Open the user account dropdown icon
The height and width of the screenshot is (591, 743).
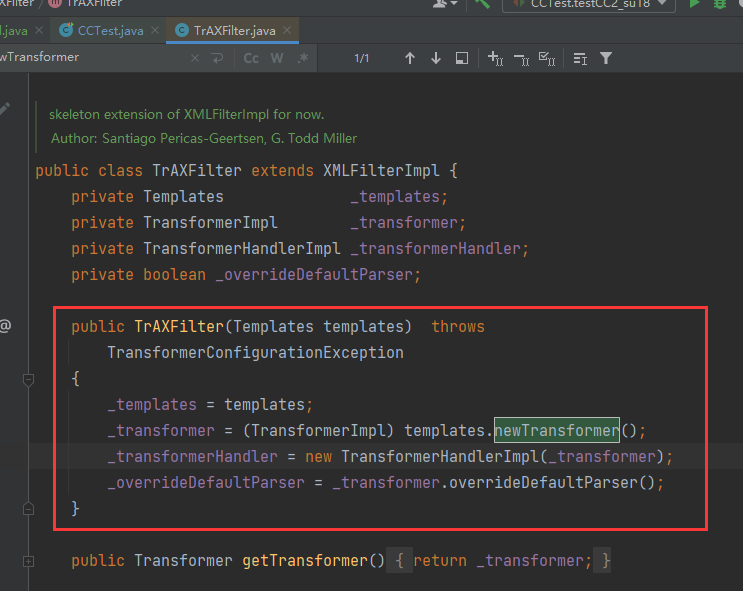click(x=444, y=4)
